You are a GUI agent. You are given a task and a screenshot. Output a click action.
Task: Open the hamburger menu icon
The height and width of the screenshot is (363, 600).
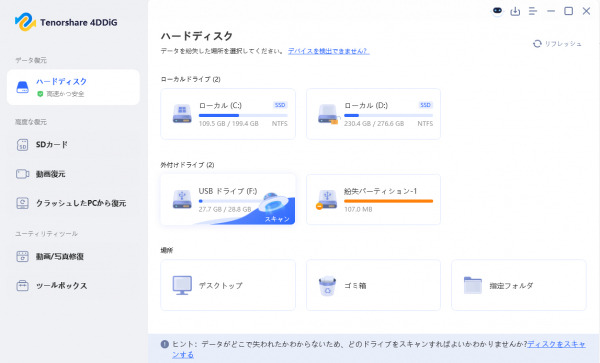533,11
